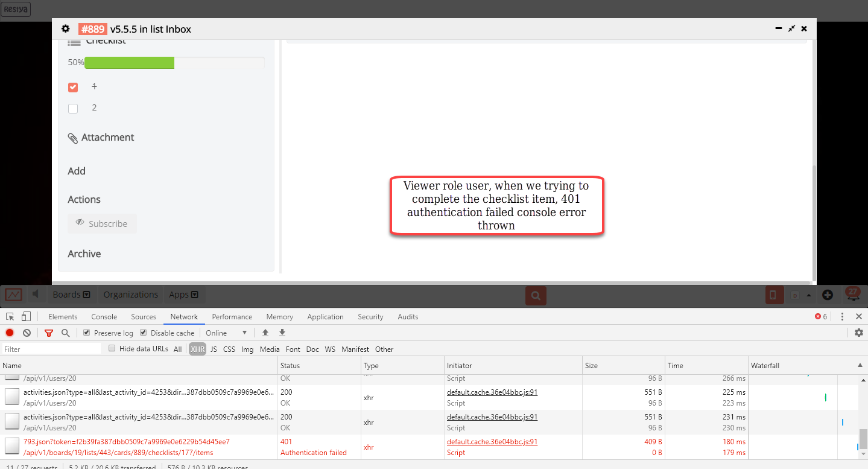Select the Subscribe eye icon
This screenshot has height=469, width=868.
pyautogui.click(x=80, y=223)
